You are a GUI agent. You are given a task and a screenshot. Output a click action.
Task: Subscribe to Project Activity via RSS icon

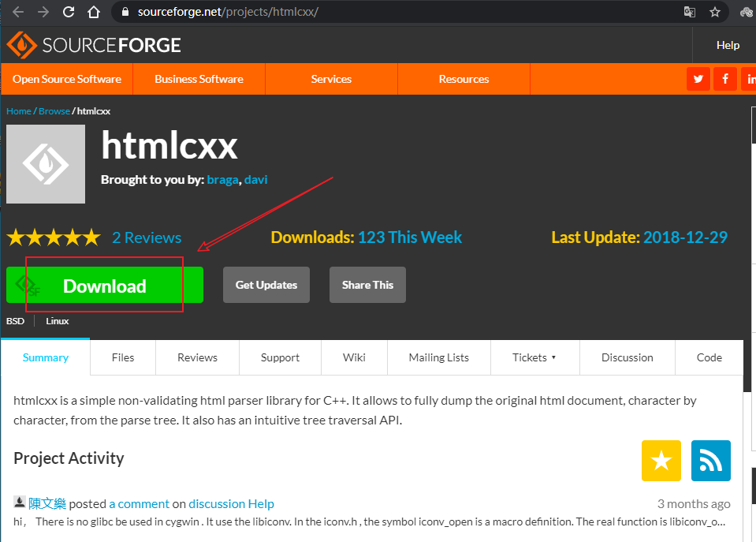pos(710,461)
